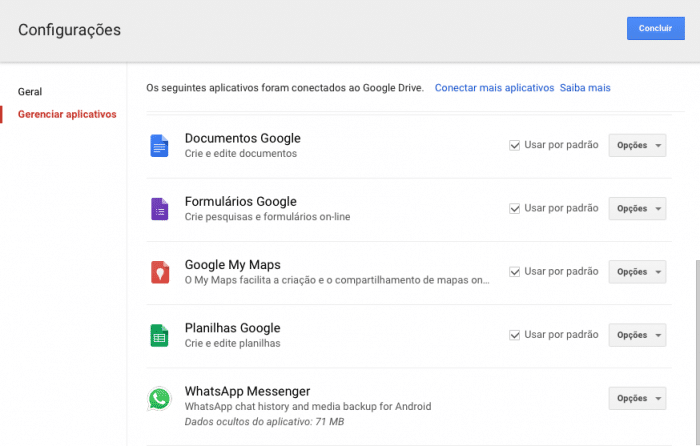Click the Configurações heading
The width and height of the screenshot is (700, 446).
[x=69, y=30]
